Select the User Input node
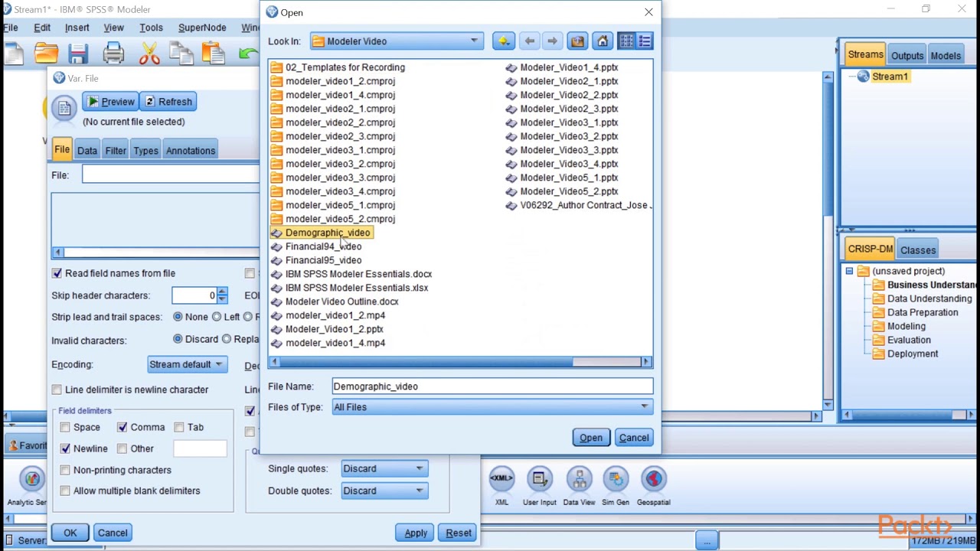Screen dimensions: 980x551 (x=540, y=485)
